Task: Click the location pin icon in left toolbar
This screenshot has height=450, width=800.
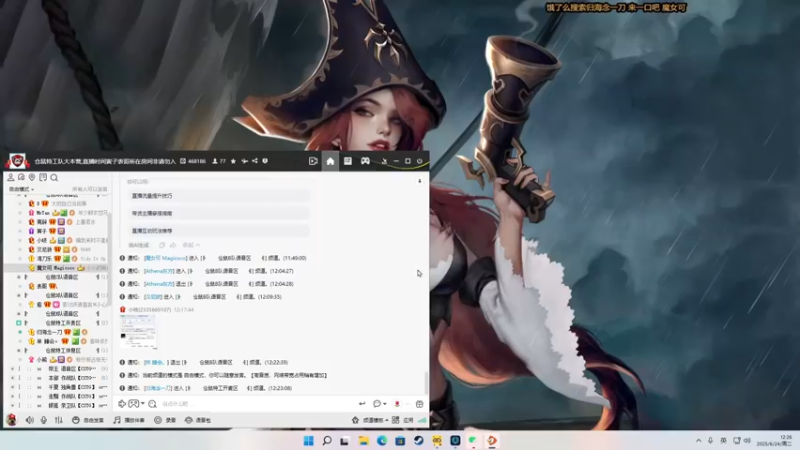Action: coord(32,177)
